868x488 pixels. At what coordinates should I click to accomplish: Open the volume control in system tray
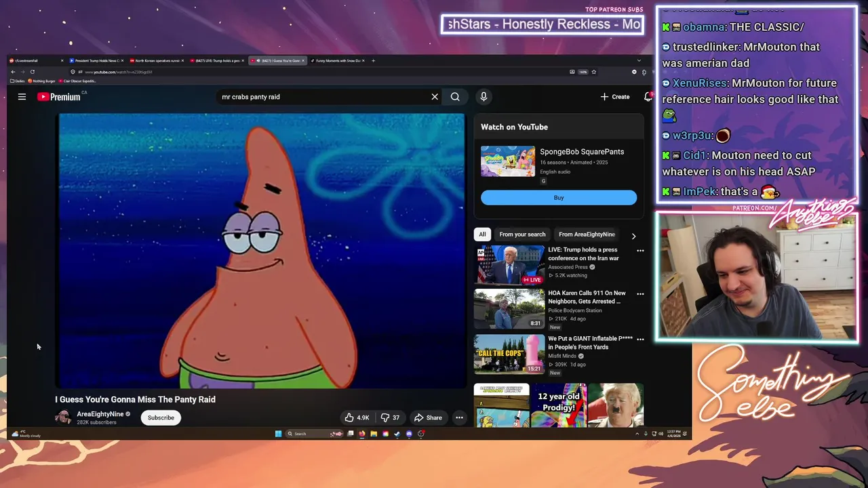(660, 434)
